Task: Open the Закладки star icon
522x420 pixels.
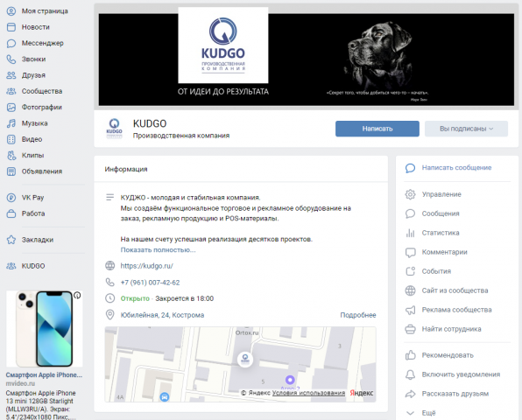Action: pyautogui.click(x=11, y=240)
